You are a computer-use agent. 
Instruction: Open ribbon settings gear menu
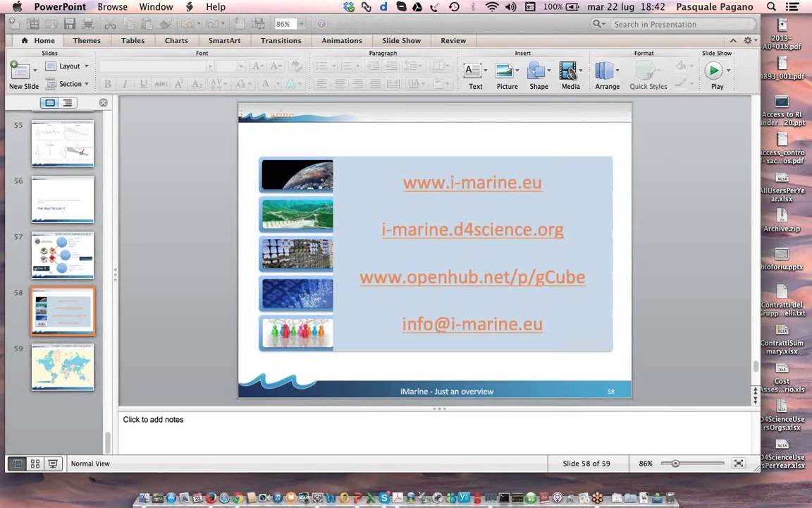tap(750, 40)
